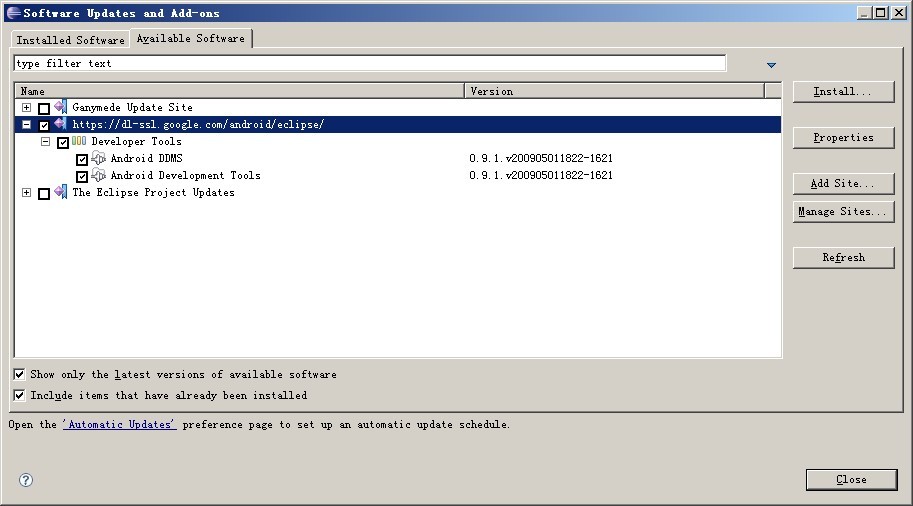913x506 pixels.
Task: Uncheck the Android DDMS checkbox
Action: pyautogui.click(x=82, y=159)
